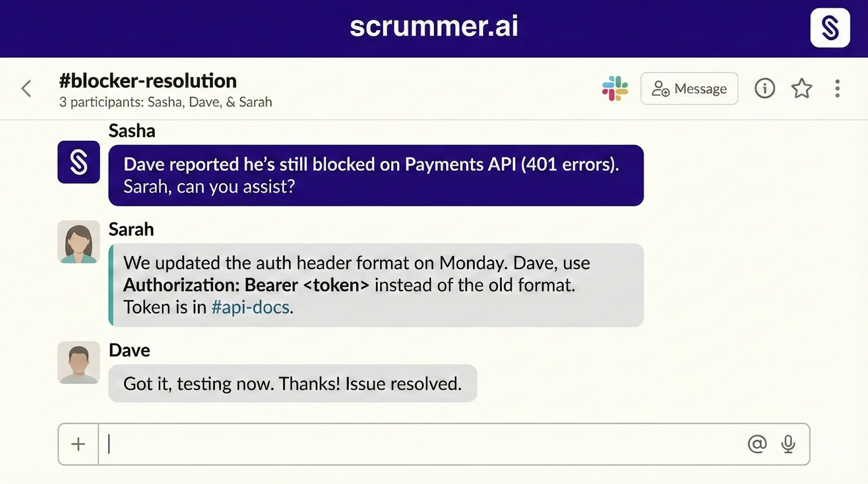Open the three-dot overflow menu
The height and width of the screenshot is (484, 868).
(837, 88)
